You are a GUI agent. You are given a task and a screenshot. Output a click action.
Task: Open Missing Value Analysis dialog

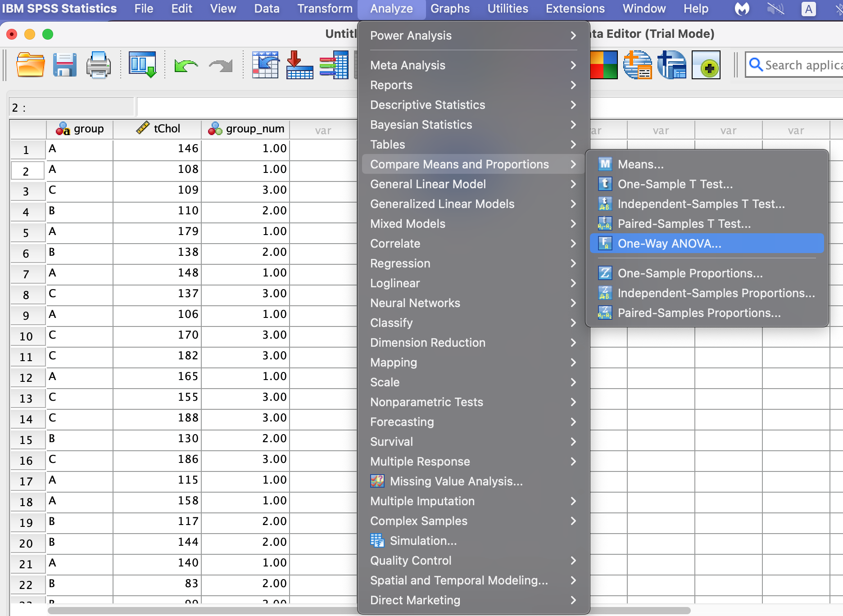click(x=456, y=481)
